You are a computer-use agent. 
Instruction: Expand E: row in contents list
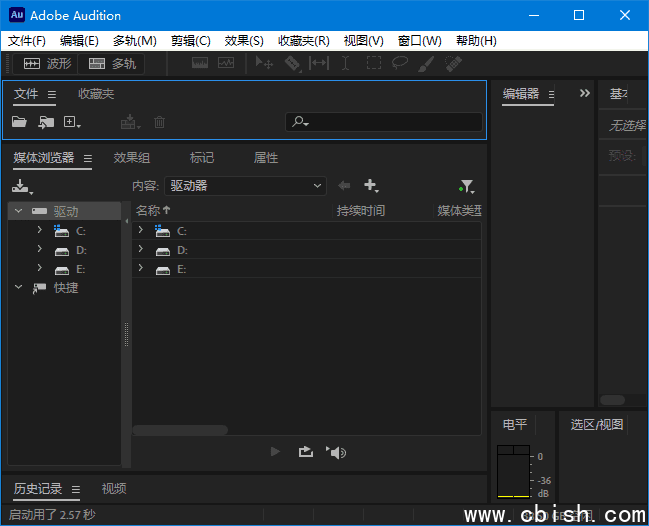pyautogui.click(x=141, y=268)
